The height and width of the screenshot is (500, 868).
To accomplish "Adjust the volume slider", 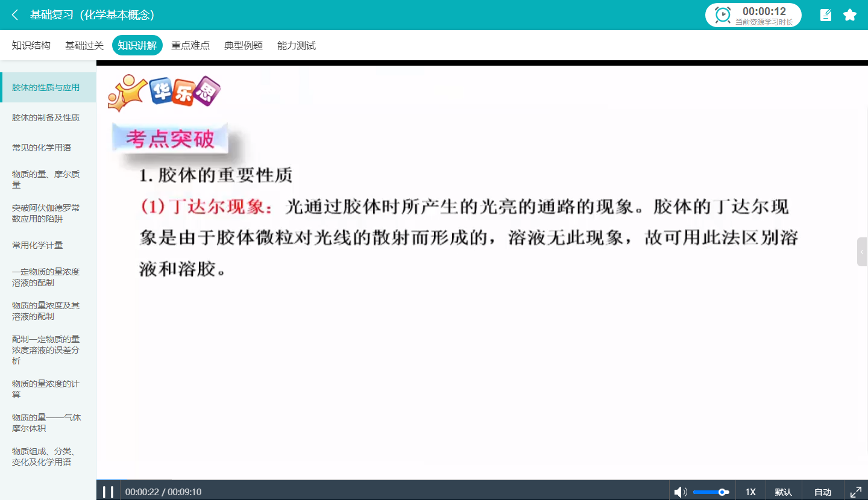I will 711,492.
